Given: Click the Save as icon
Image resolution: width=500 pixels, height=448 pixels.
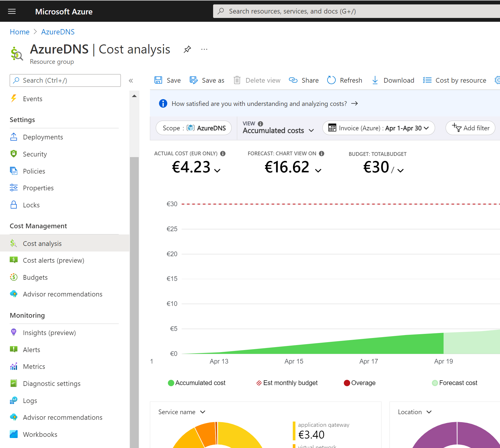Looking at the screenshot, I should click(193, 80).
